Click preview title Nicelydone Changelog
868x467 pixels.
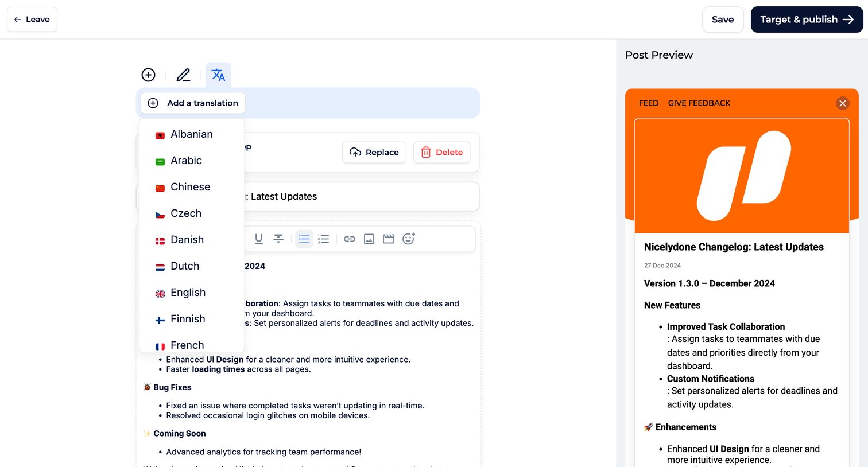(x=734, y=247)
